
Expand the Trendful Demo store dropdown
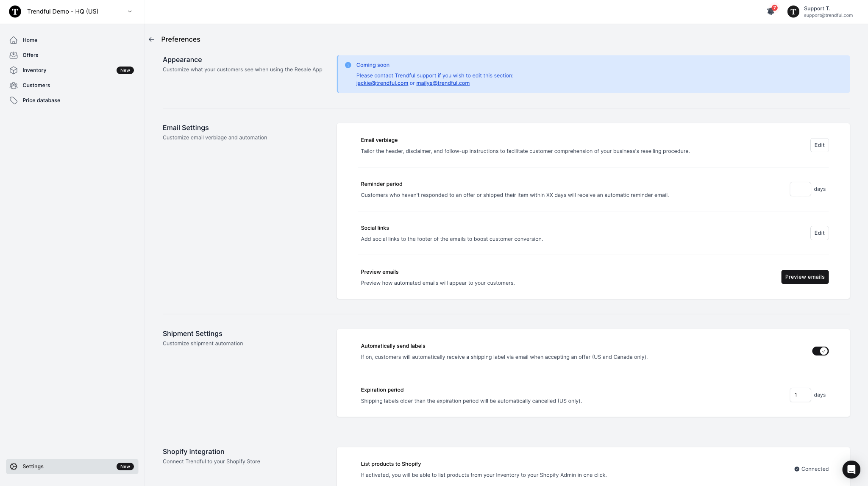click(x=130, y=11)
